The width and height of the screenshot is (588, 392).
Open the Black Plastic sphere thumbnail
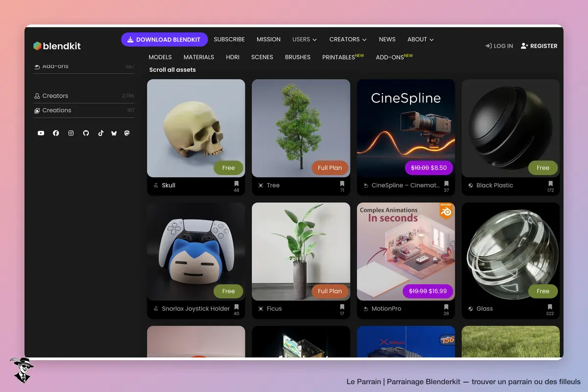511,128
